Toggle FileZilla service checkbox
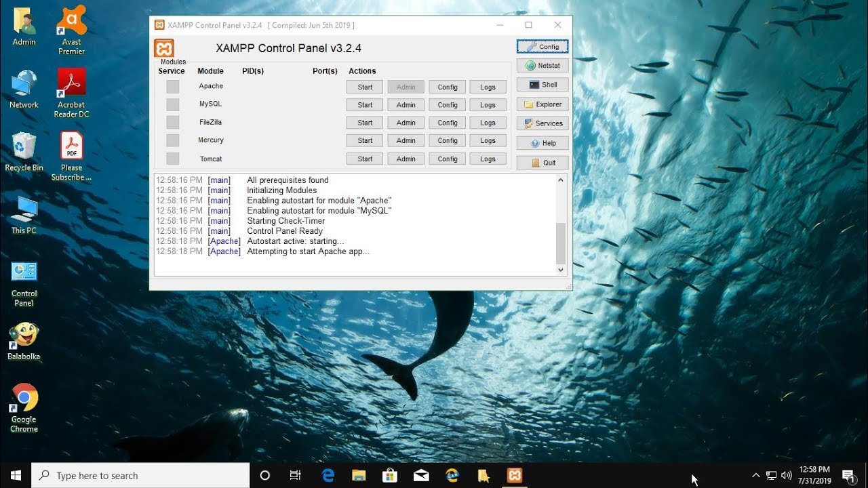Viewport: 868px width, 488px height. pyautogui.click(x=173, y=123)
